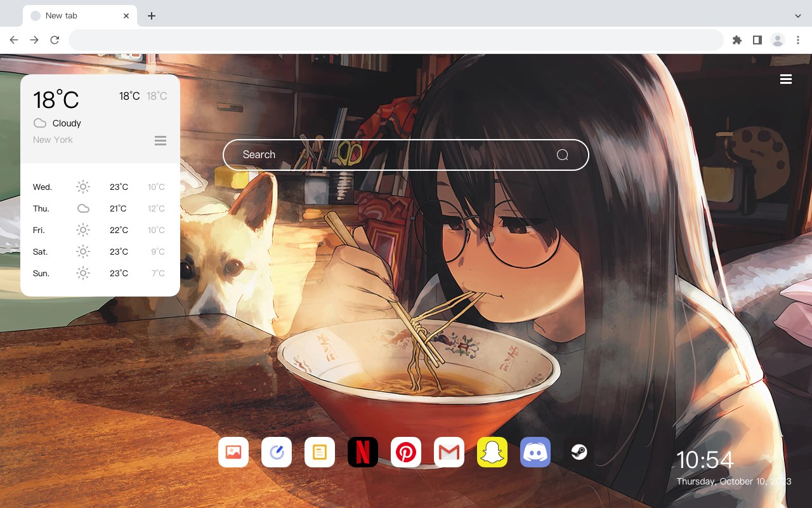Open a new browser tab
812x508 pixels.
[151, 16]
